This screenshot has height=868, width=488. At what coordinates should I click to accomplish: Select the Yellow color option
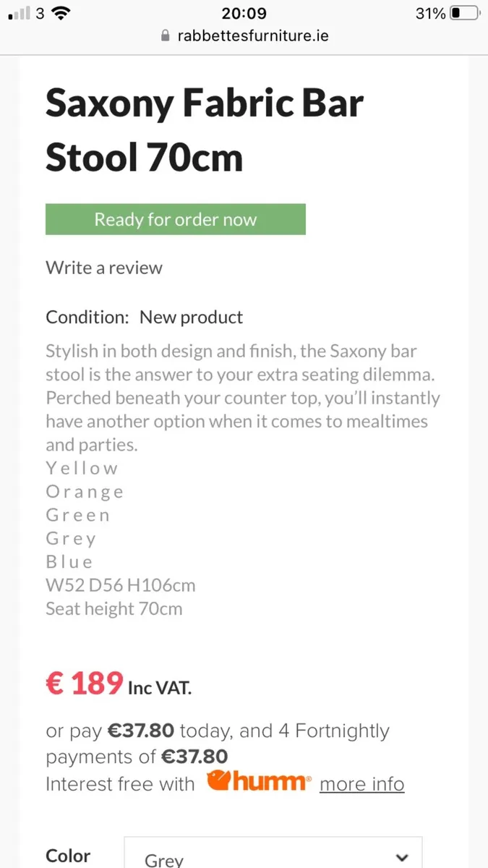pos(81,468)
